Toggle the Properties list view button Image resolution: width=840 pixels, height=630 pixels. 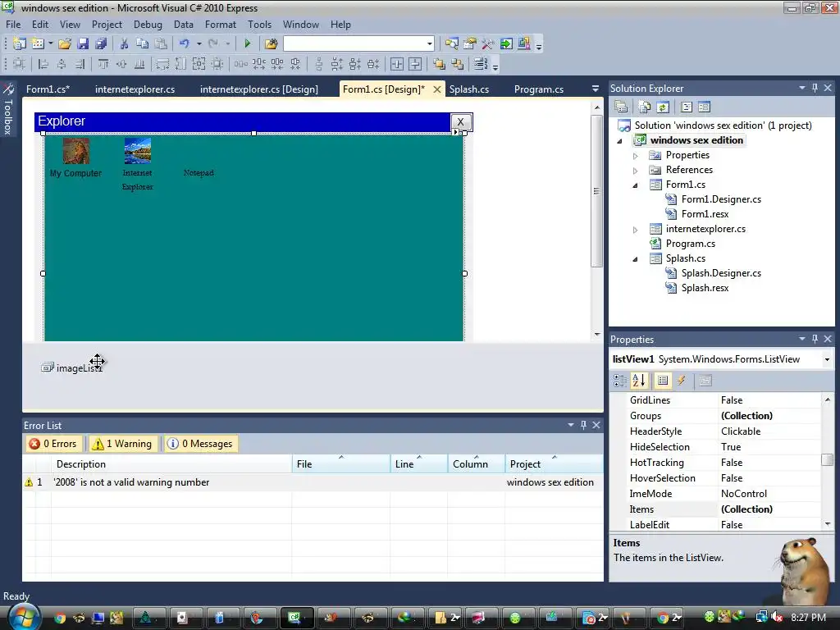(x=663, y=381)
